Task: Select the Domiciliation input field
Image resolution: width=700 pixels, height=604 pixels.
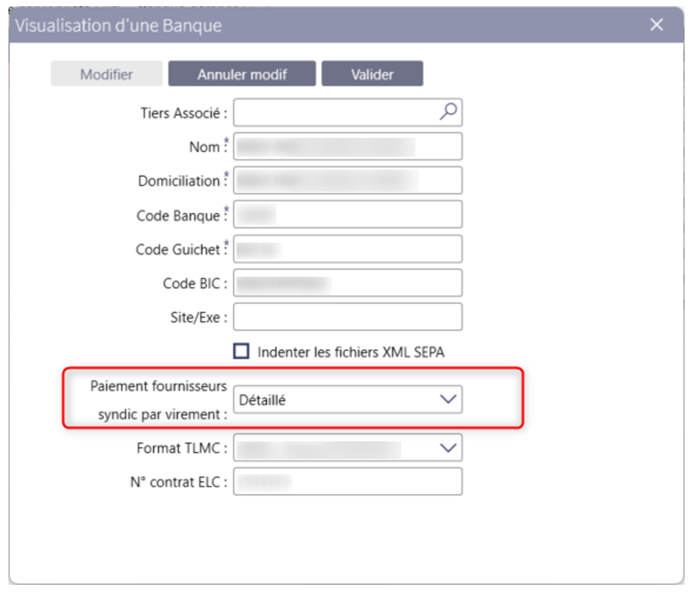Action: click(348, 180)
